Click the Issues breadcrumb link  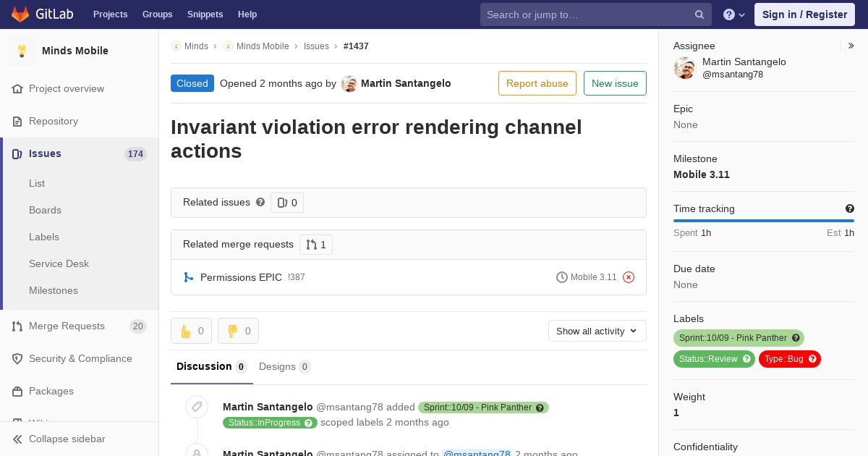[x=316, y=46]
